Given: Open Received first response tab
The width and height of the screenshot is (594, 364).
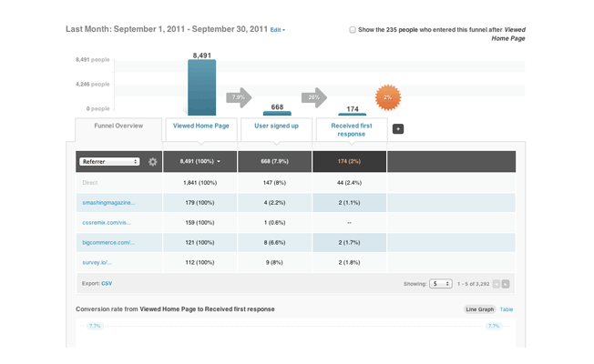Looking at the screenshot, I should coord(352,130).
